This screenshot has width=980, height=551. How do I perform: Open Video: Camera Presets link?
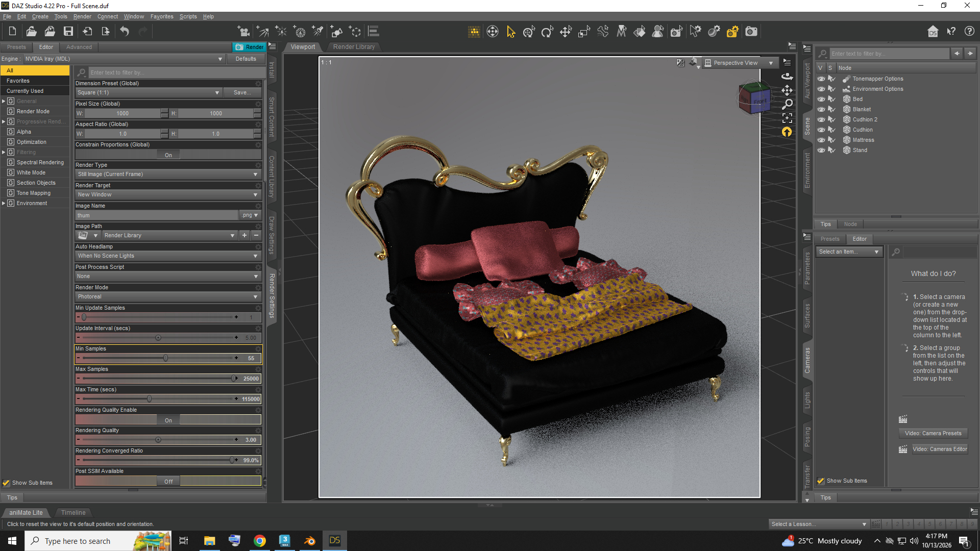click(x=933, y=433)
